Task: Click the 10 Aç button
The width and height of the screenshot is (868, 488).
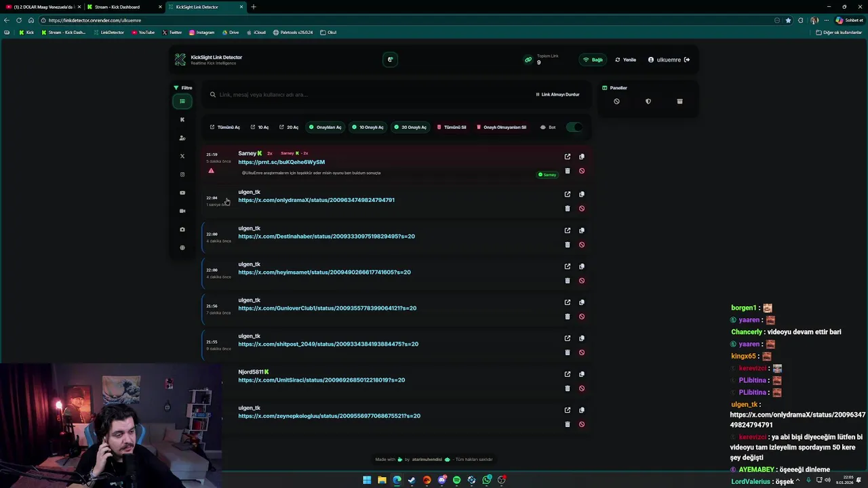Action: (260, 127)
